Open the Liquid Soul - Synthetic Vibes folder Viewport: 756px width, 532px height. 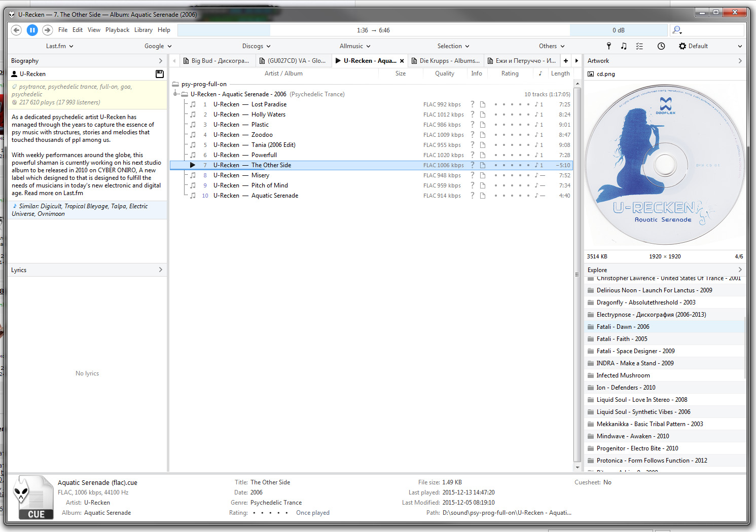coord(665,412)
